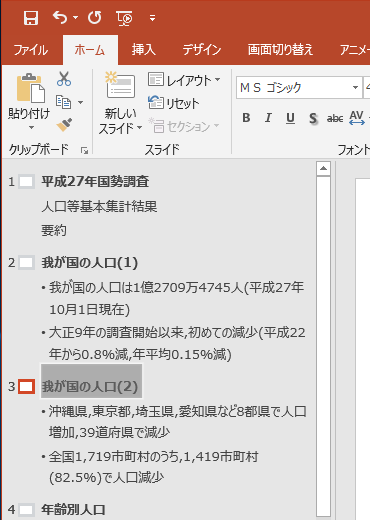This screenshot has width=370, height=520.
Task: Expand the font name dropdown arrow
Action: 356,87
